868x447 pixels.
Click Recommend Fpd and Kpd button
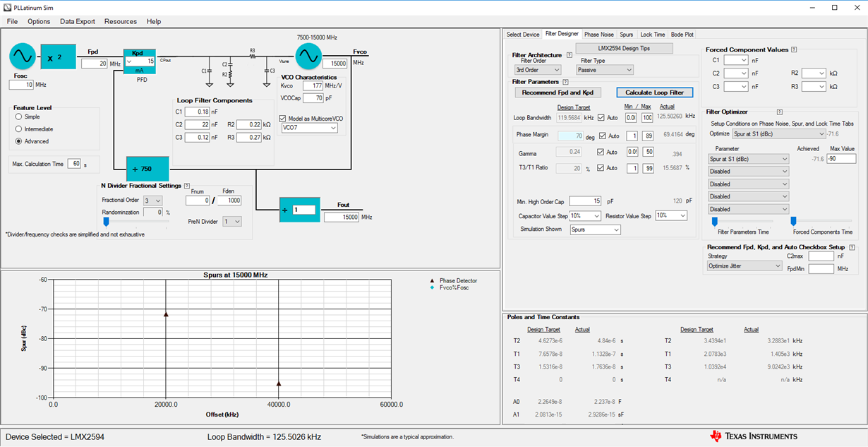[x=557, y=93]
